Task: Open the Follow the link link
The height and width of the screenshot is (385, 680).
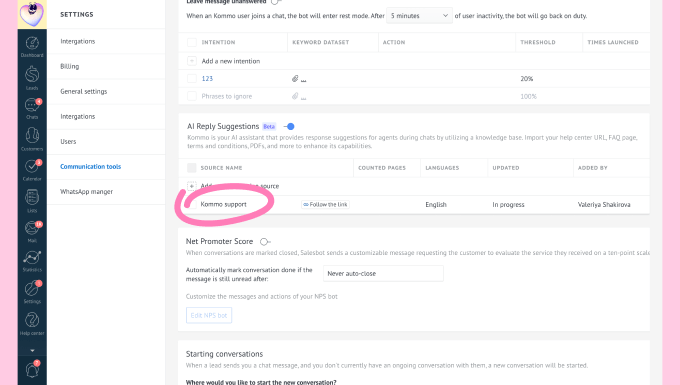Action: tap(325, 205)
